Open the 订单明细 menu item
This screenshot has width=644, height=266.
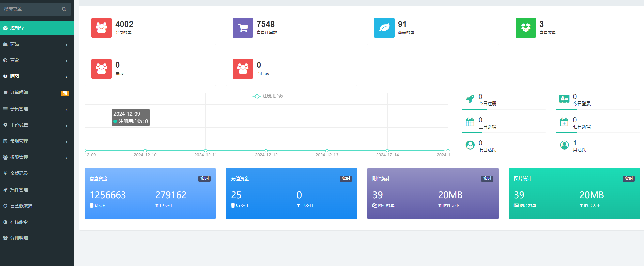tap(37, 93)
